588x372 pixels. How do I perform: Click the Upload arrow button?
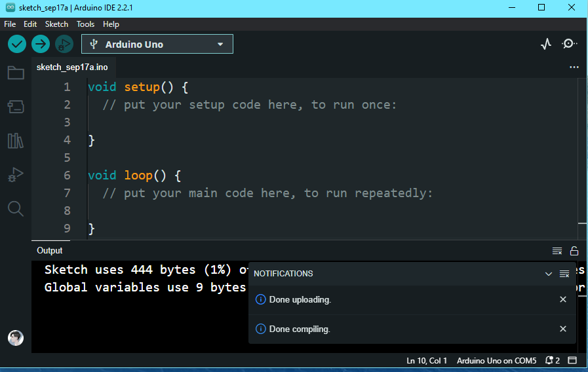click(x=41, y=44)
